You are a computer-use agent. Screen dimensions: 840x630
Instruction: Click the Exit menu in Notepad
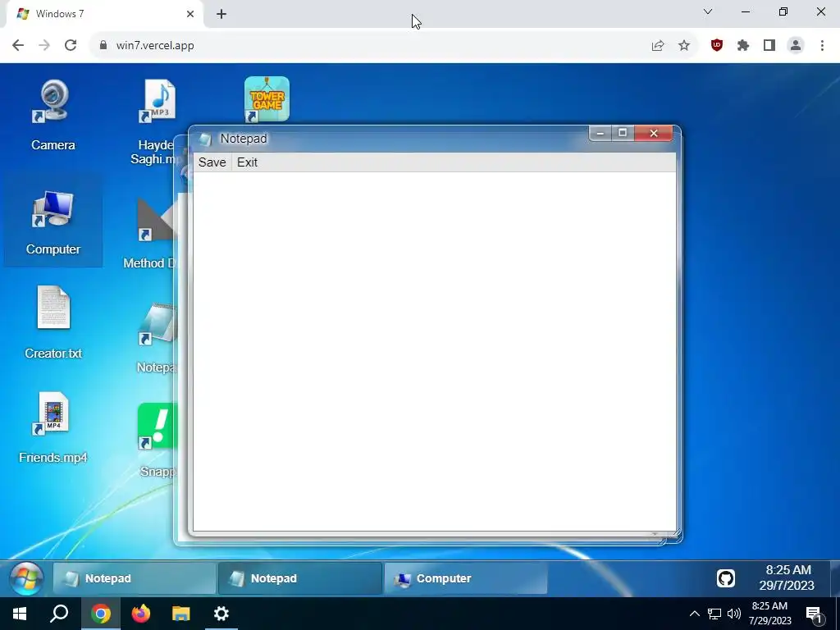tap(248, 162)
